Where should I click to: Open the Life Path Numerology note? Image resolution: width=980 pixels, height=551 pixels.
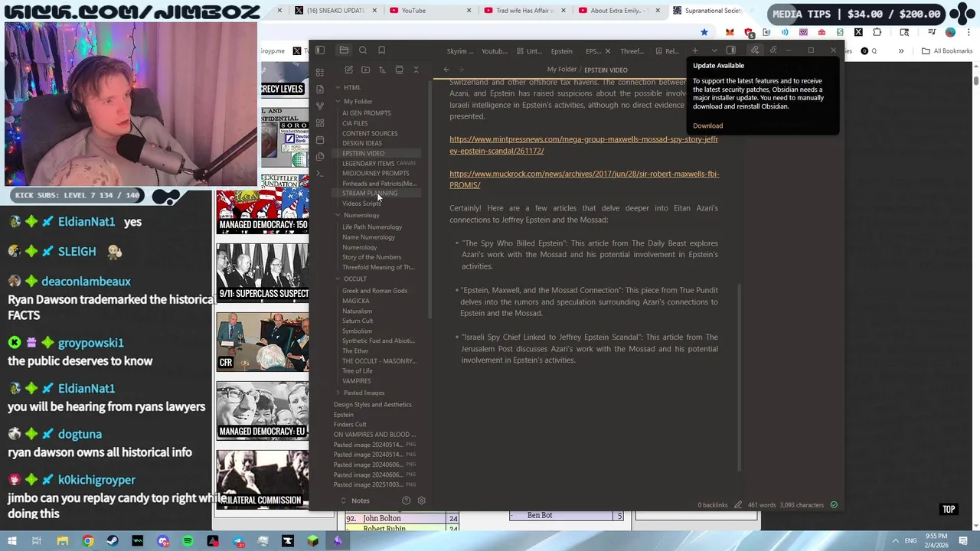(372, 227)
